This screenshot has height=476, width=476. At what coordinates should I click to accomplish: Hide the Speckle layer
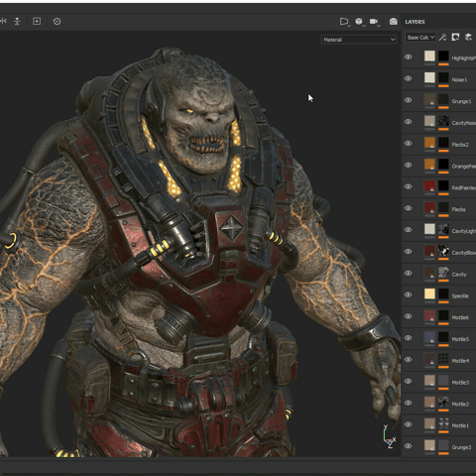pos(409,295)
